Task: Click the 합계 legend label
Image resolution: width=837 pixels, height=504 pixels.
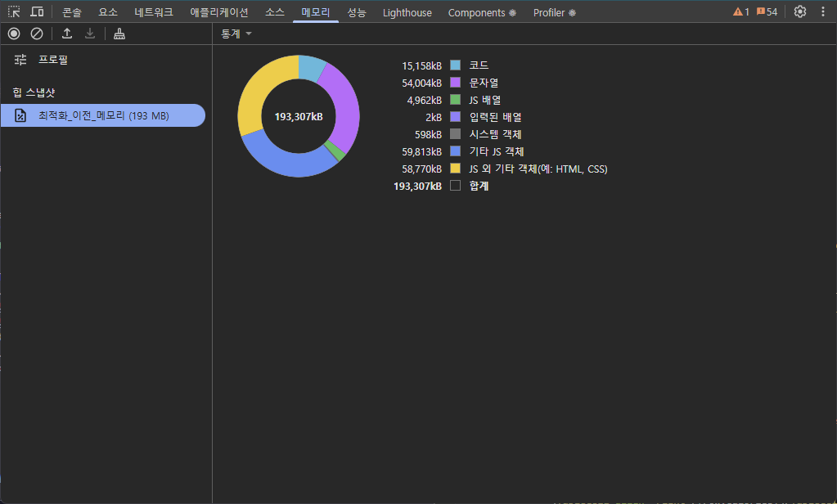Action: (x=479, y=186)
